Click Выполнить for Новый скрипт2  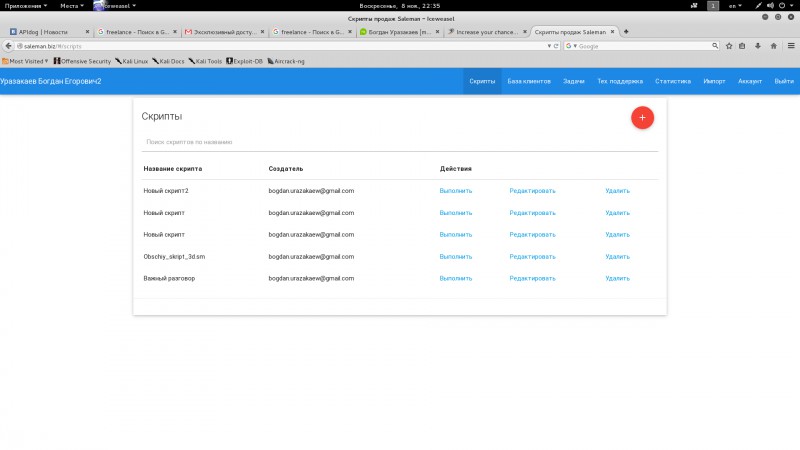456,191
